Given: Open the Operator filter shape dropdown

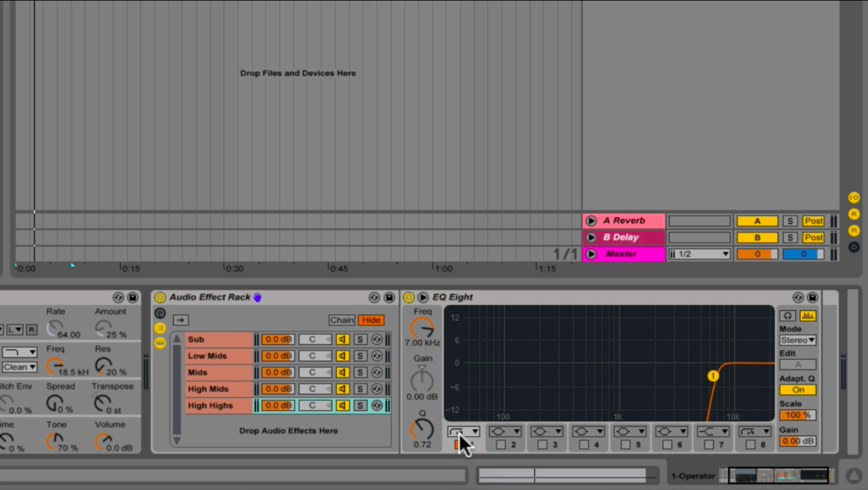Looking at the screenshot, I should point(19,351).
